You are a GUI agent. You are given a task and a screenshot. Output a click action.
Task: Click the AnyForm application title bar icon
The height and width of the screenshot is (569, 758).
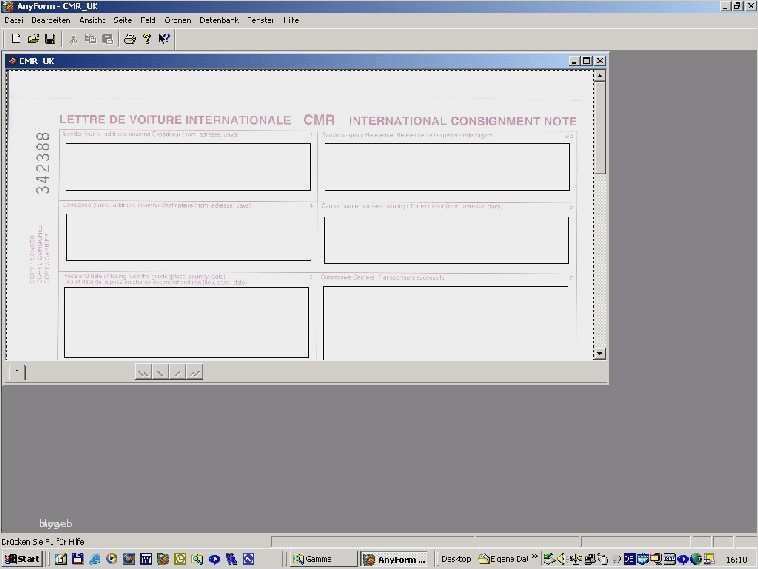[7, 6]
